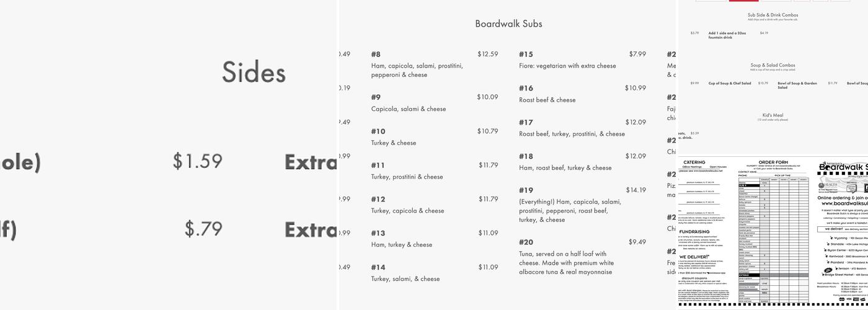Click the Sides section heading

254,73
